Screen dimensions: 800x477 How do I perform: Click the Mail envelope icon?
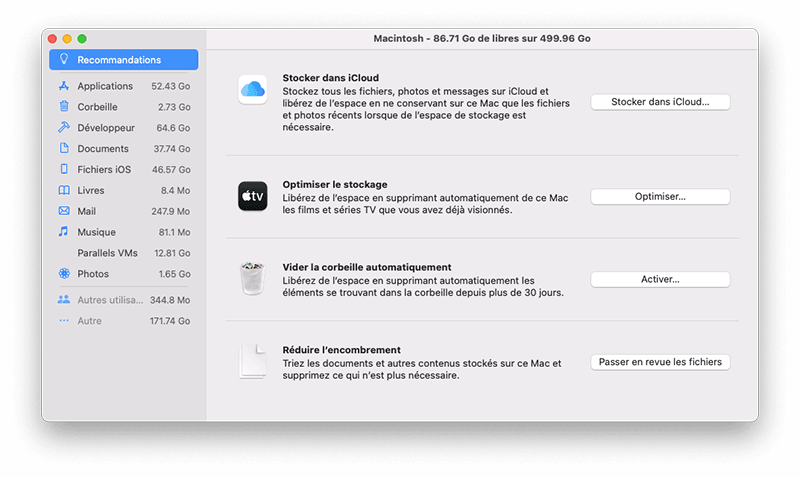pyautogui.click(x=64, y=211)
